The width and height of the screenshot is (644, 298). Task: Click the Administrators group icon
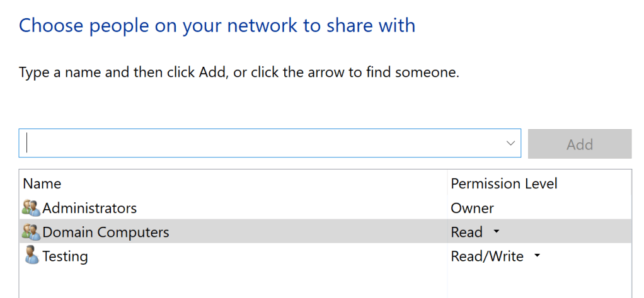point(31,208)
